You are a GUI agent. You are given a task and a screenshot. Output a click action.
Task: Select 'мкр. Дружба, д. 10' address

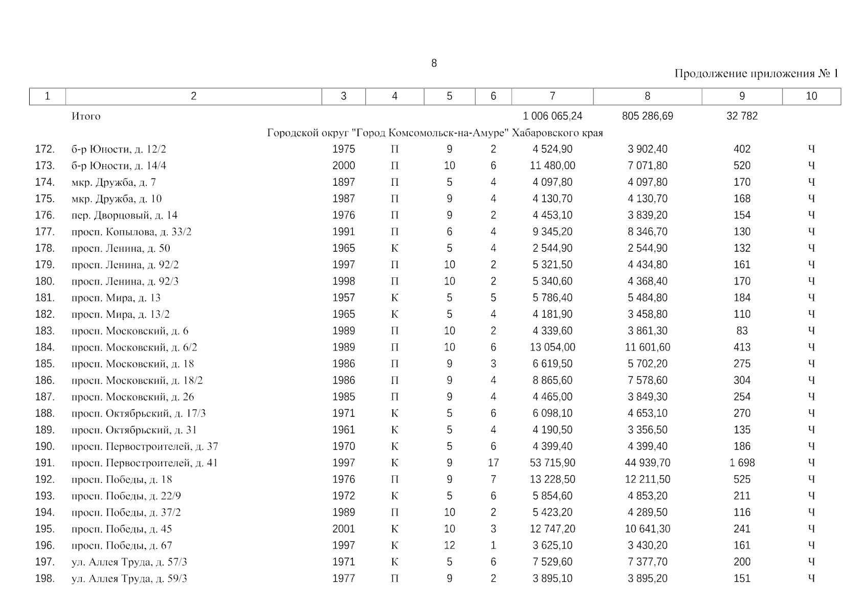[x=117, y=199]
